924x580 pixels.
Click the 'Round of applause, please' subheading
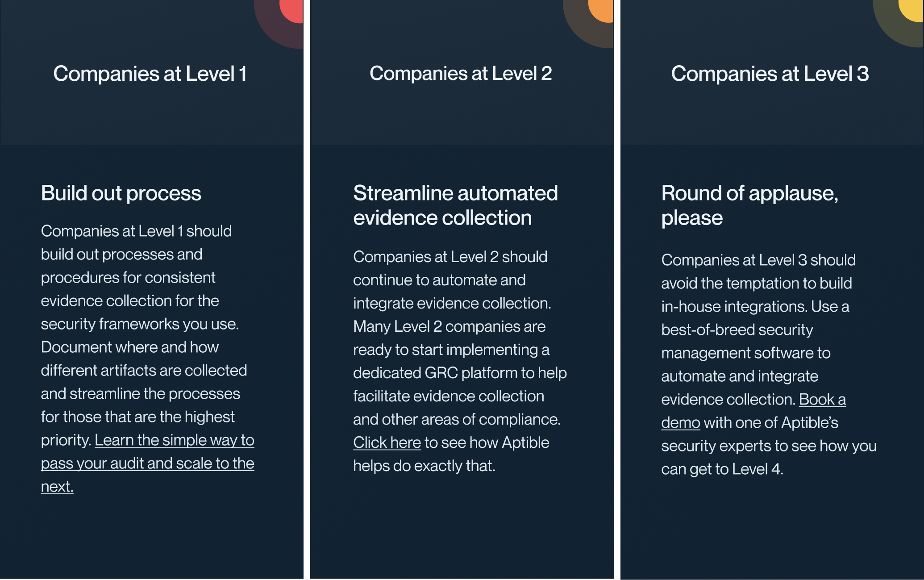750,205
